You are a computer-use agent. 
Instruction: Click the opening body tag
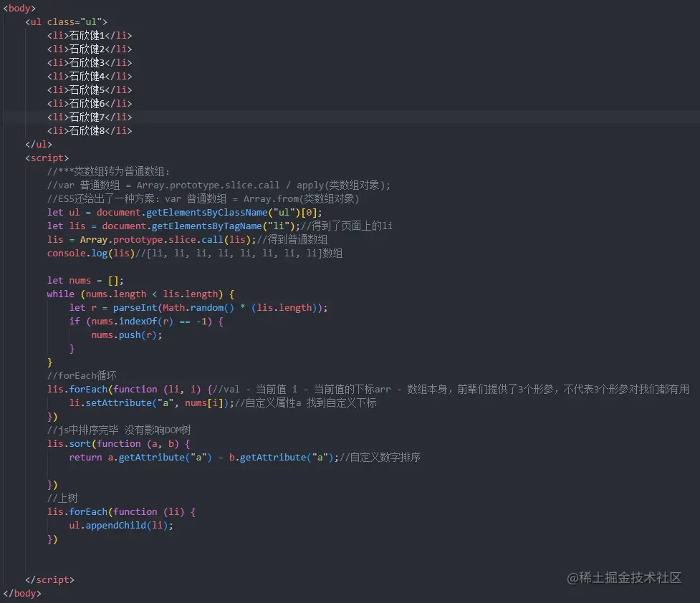19,8
